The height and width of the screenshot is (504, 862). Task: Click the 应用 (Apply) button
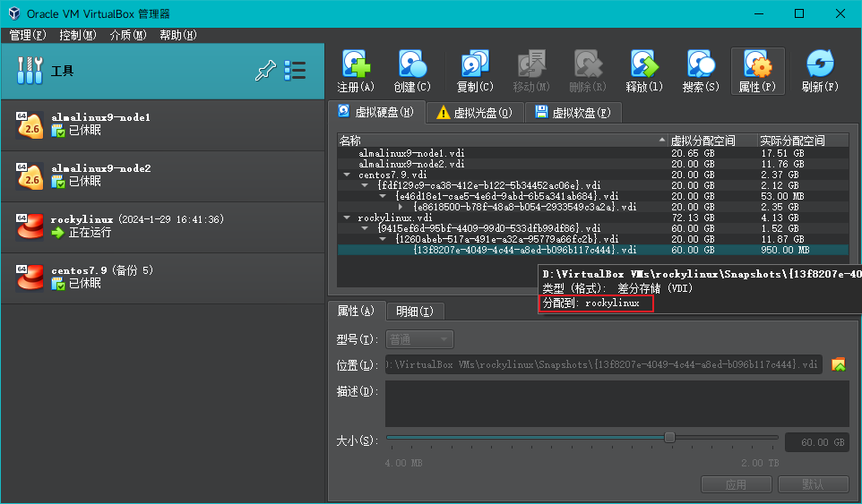tap(736, 484)
